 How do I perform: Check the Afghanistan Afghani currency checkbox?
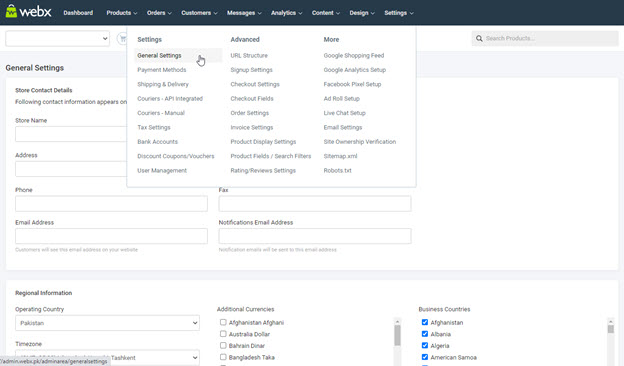click(x=223, y=322)
